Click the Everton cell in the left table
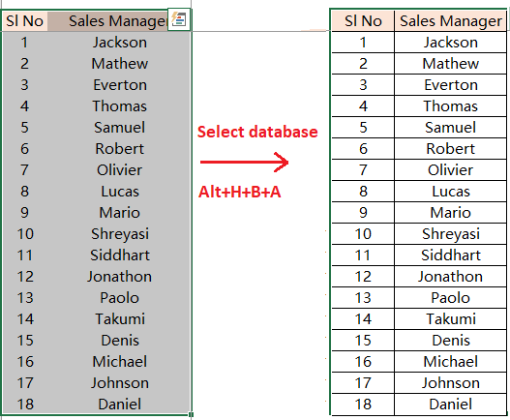Viewport: 510px width, 420px height. [x=120, y=85]
